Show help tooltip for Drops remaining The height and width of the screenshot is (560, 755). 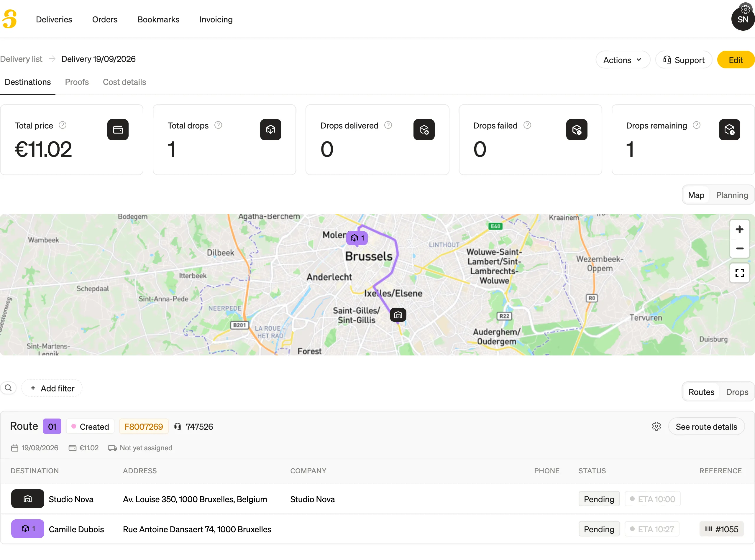point(696,125)
